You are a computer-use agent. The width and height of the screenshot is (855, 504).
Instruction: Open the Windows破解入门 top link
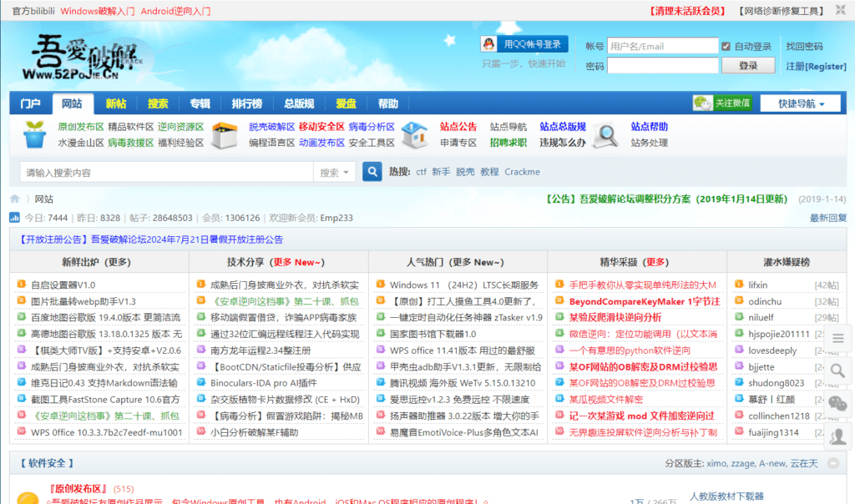click(97, 11)
